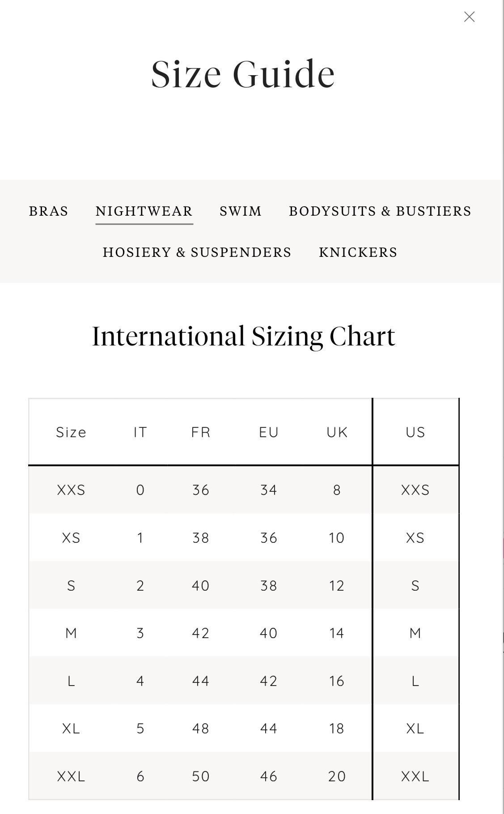504x814 pixels.
Task: Switch to the Bras tab
Action: click(48, 211)
